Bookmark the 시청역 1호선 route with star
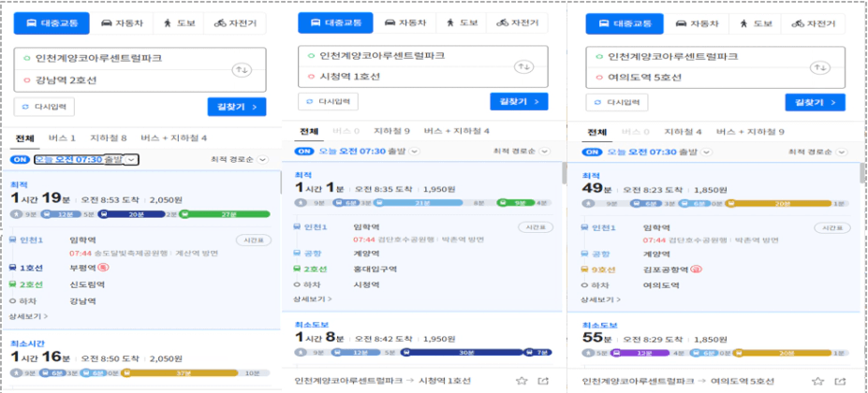The width and height of the screenshot is (868, 393). 521,381
